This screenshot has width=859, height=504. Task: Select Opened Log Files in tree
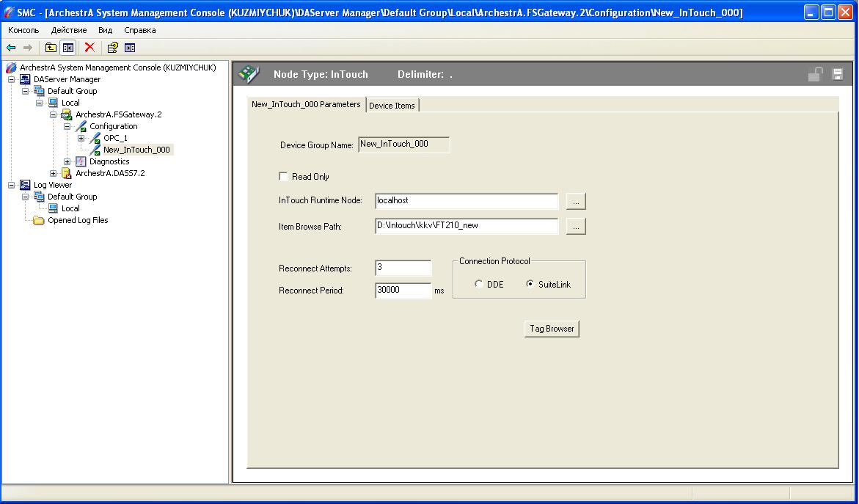click(x=78, y=220)
